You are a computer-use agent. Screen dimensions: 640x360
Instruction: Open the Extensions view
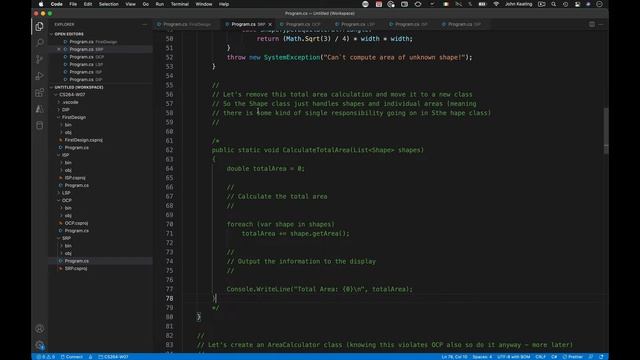coord(40,93)
